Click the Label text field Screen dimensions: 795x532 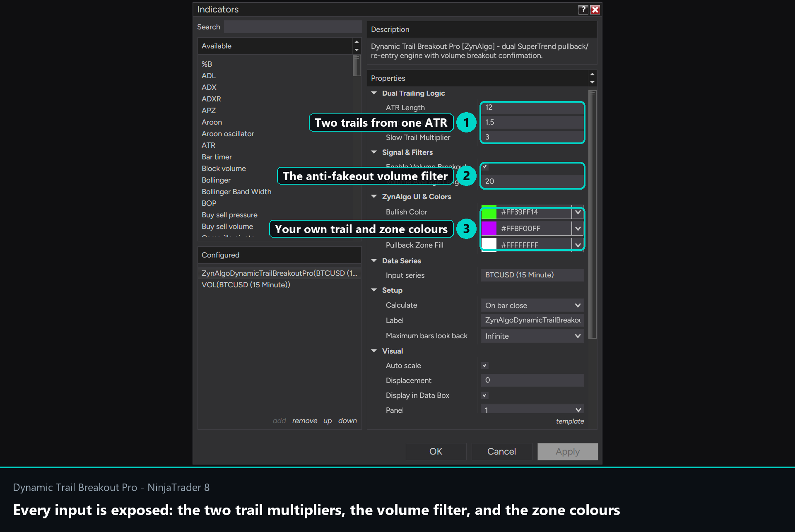point(532,320)
